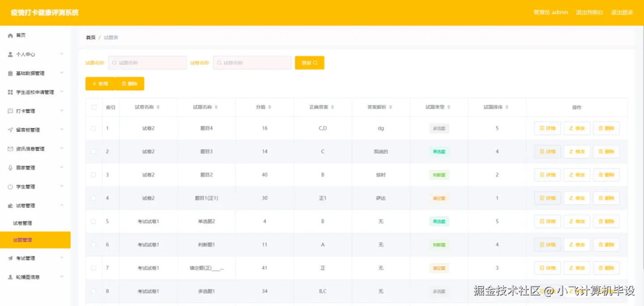This screenshot has height=306, width=644.
Task: Sort 试卷名称 column via its sort arrows
Action: pos(158,107)
